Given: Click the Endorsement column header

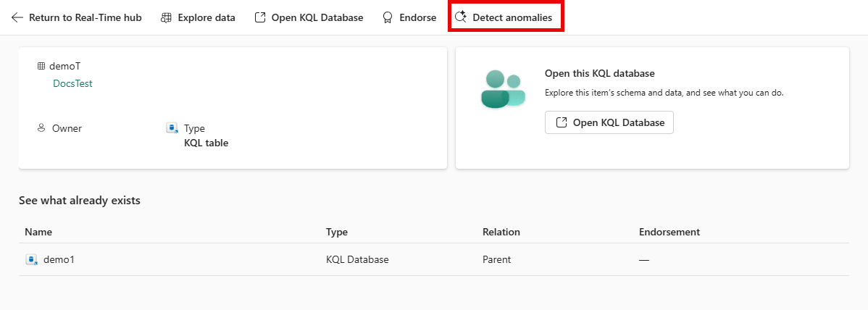Looking at the screenshot, I should (x=669, y=232).
